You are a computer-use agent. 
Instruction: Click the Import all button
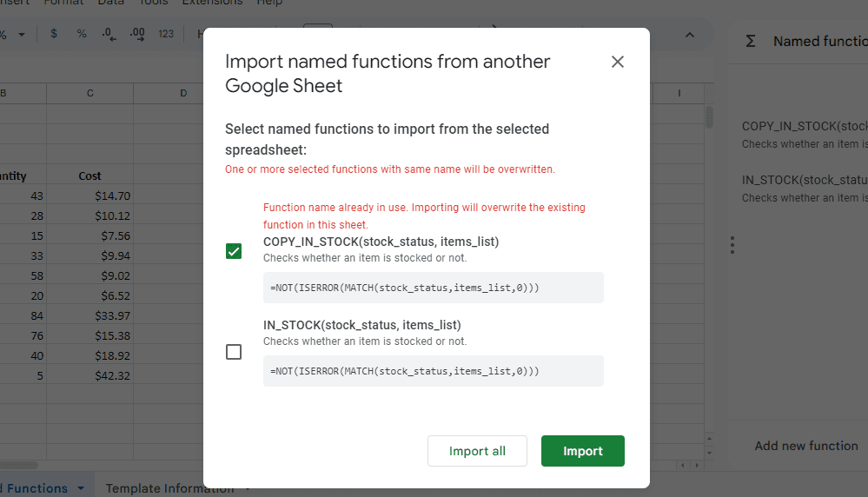[477, 451]
